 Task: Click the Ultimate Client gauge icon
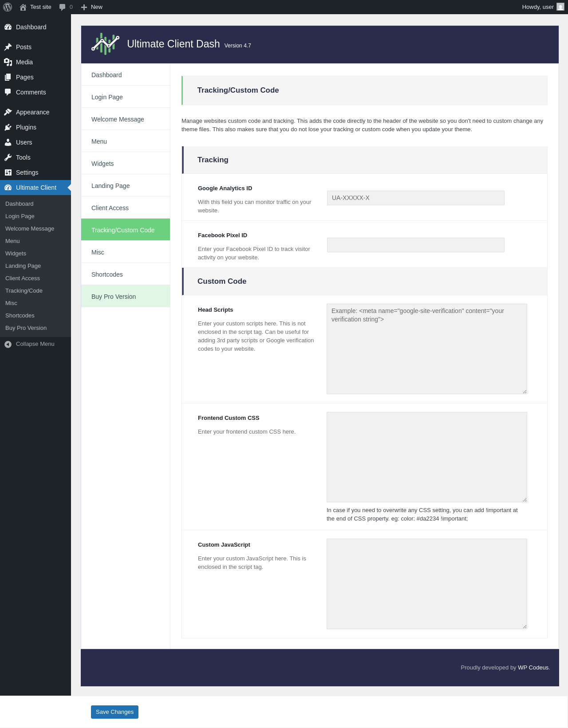(x=8, y=188)
